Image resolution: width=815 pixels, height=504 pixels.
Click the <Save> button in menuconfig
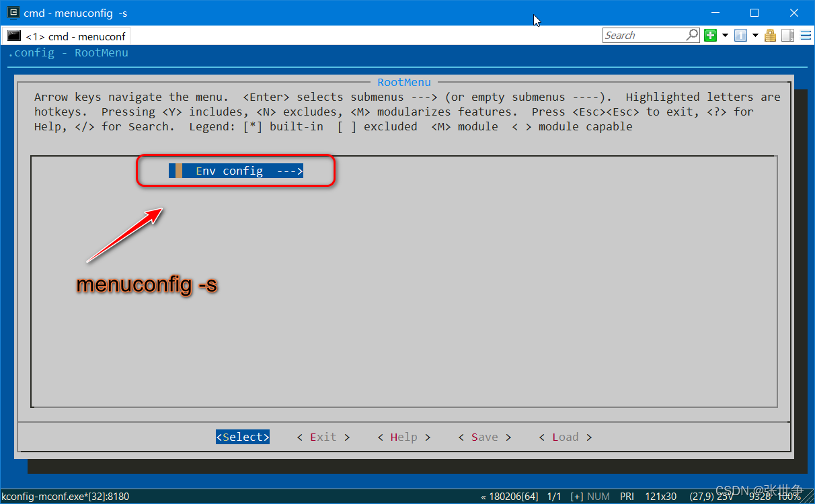coord(484,436)
